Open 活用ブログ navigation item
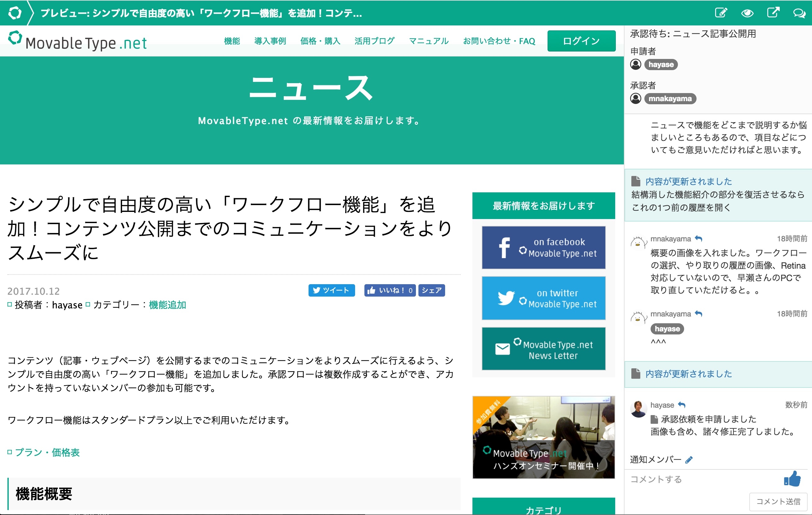This screenshot has height=515, width=812. click(x=375, y=41)
